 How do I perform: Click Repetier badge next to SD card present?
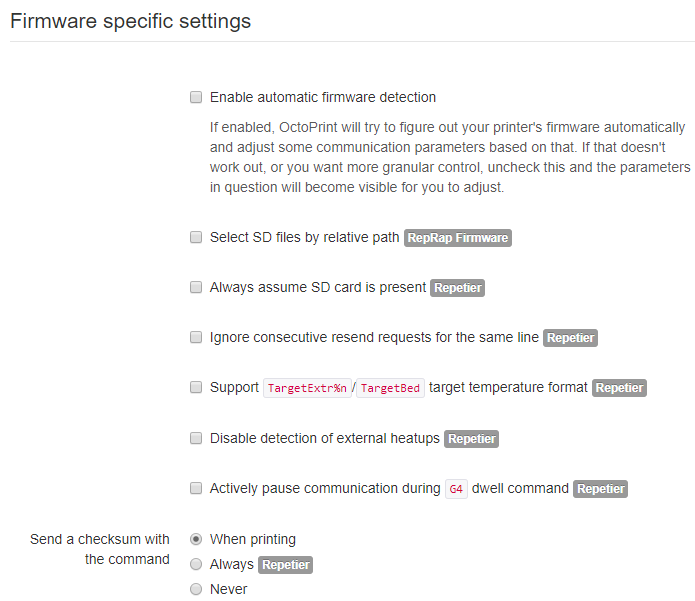457,288
